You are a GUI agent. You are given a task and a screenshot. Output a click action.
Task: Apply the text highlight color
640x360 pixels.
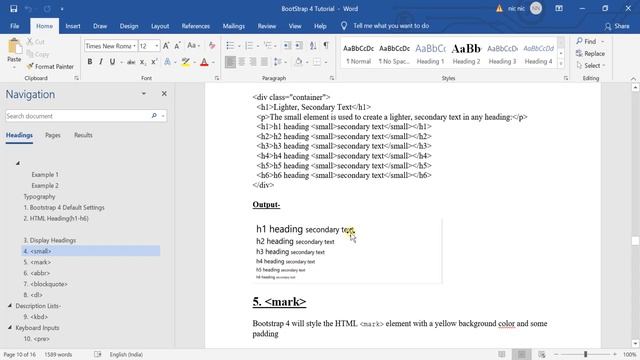186,62
